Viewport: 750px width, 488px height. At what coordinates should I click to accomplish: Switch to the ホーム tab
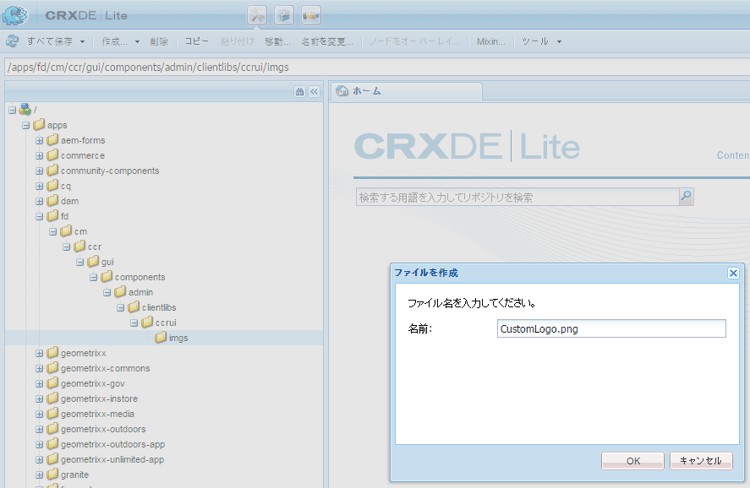coord(406,91)
